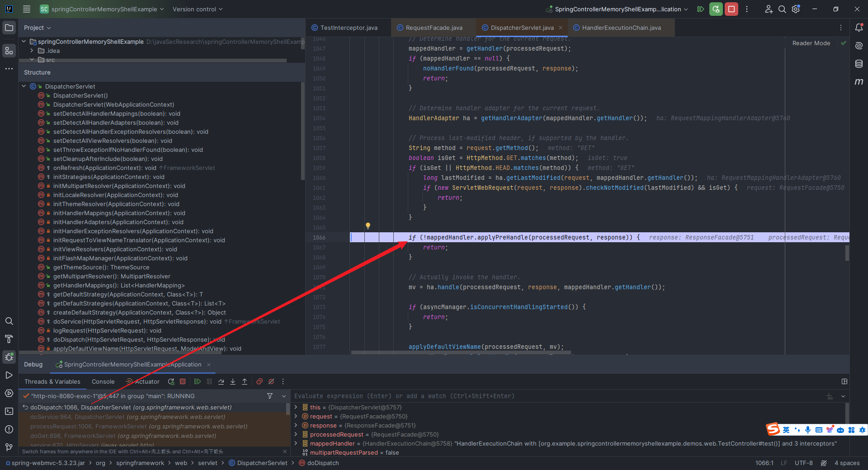Screen dimensions: 868x470
Task: Open View Breakpoints dialog
Action: click(x=259, y=381)
